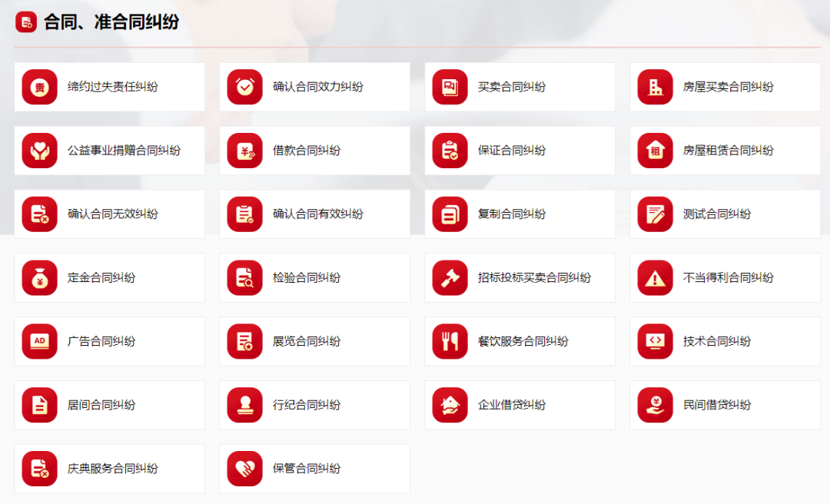Click the 确认合同无效纠纷 entry
Viewport: 830px width, 504px height.
109,214
